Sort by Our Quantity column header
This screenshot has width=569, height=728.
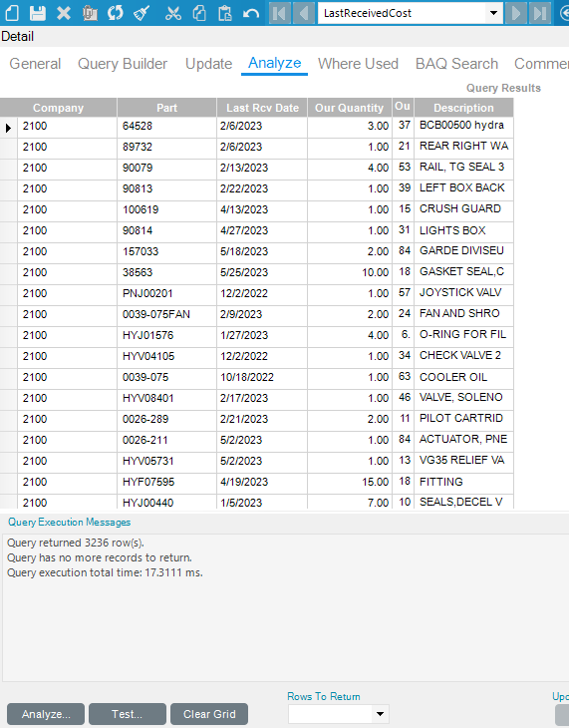pyautogui.click(x=350, y=108)
